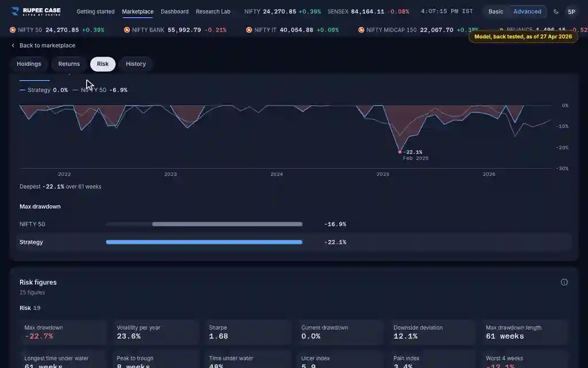This screenshot has height=368, width=588.
Task: Switch to Advanced mode
Action: point(527,11)
